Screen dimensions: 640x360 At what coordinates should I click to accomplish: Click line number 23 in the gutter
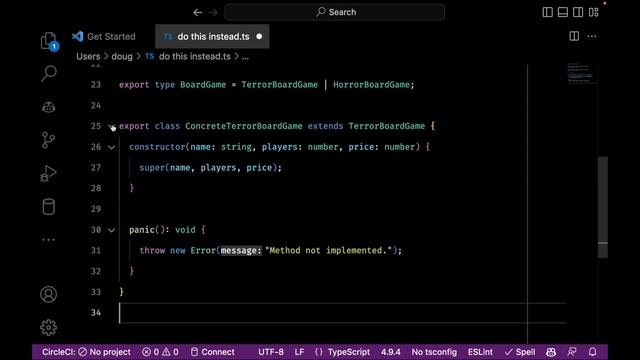tap(96, 85)
